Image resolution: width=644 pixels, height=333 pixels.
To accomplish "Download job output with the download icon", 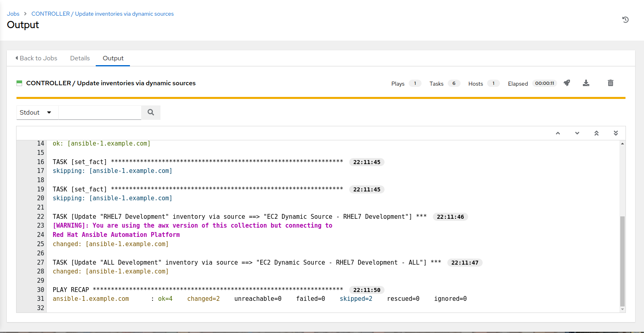I will pos(586,83).
